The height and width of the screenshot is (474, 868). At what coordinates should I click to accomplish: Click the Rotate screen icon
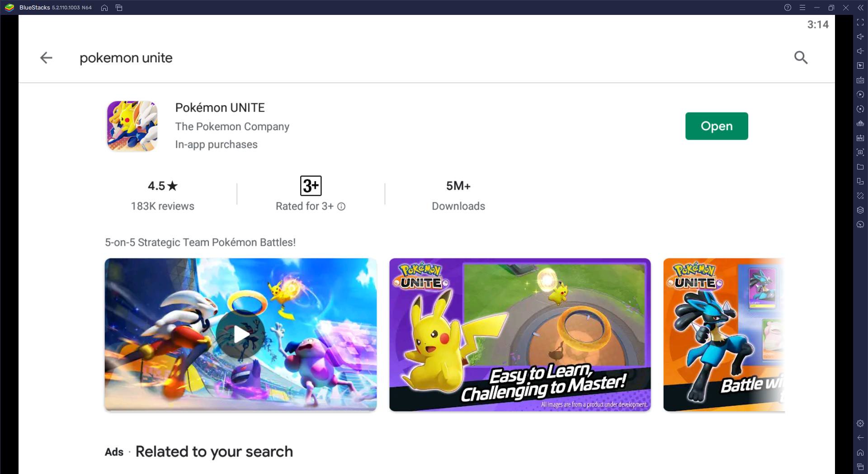(x=860, y=181)
